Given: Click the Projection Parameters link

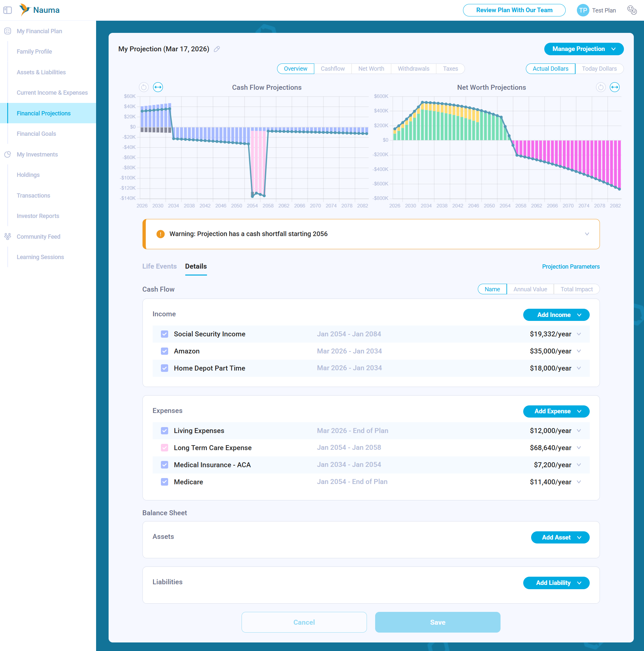Looking at the screenshot, I should 571,267.
